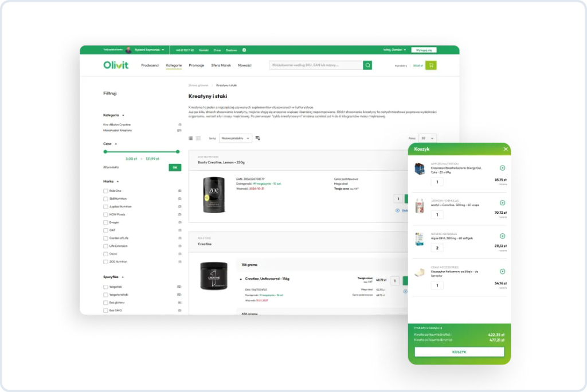Screen dimensions: 587x392
Task: Check the NOW Foods brand filter
Action: (x=105, y=214)
